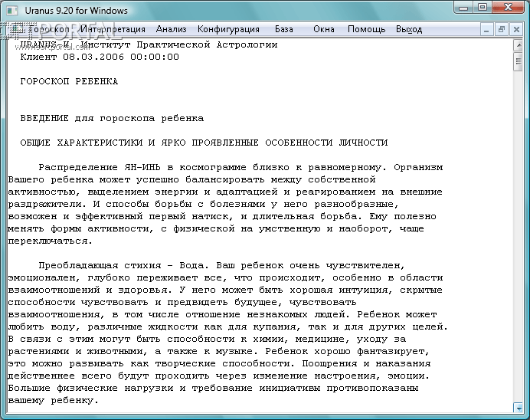Image resolution: width=530 pixels, height=420 pixels.
Task: Click the vertical scrollbar track
Action: click(x=518, y=237)
